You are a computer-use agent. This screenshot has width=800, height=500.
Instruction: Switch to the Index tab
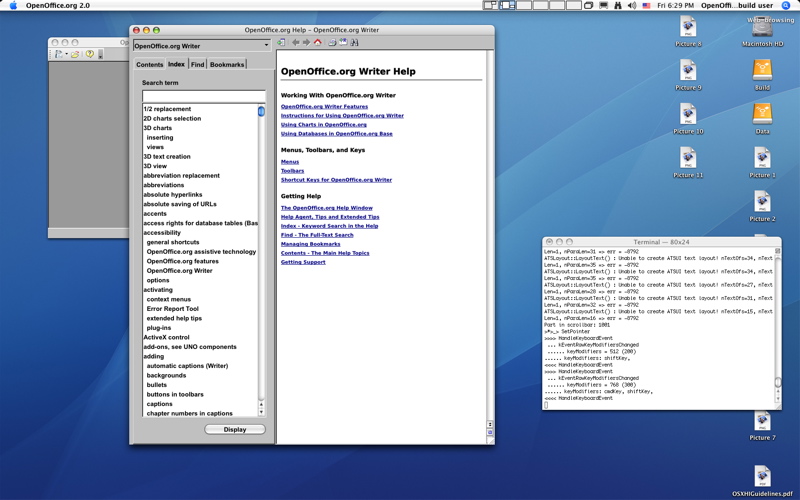point(177,64)
